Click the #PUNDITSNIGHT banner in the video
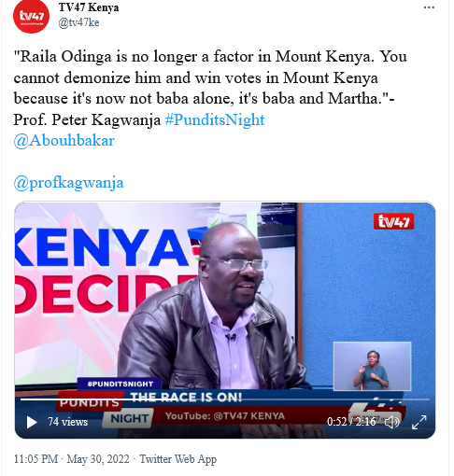The height and width of the screenshot is (476, 454). (120, 384)
